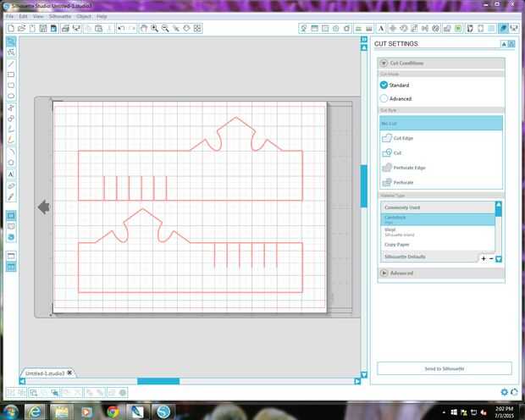This screenshot has height=420, width=525.
Task: Create a new document from toolbar
Action: click(11, 29)
